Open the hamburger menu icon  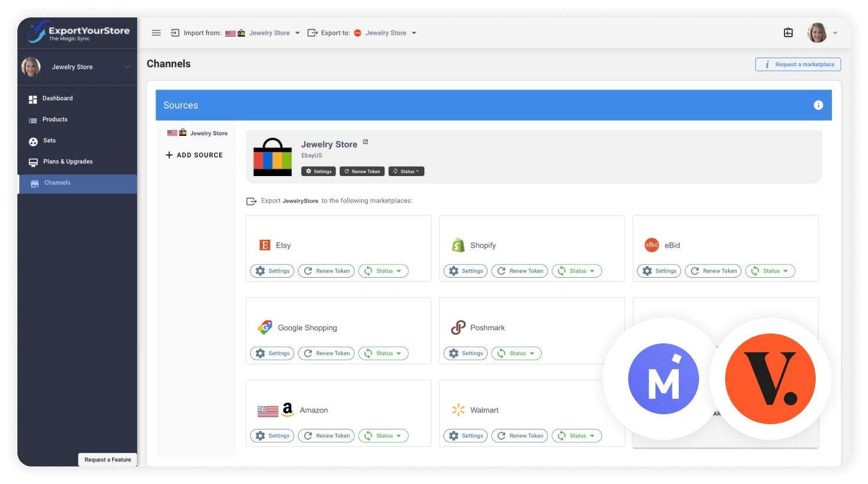pyautogui.click(x=156, y=33)
